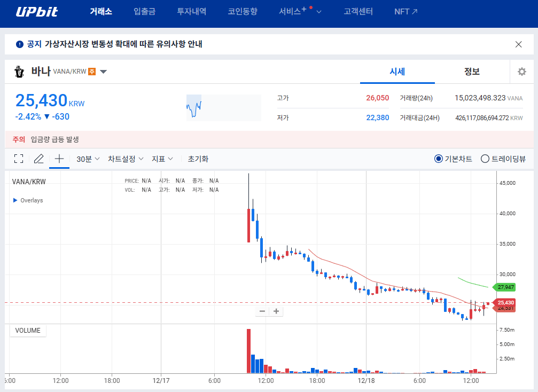
Task: Open the 고객센터 support page
Action: [358, 11]
